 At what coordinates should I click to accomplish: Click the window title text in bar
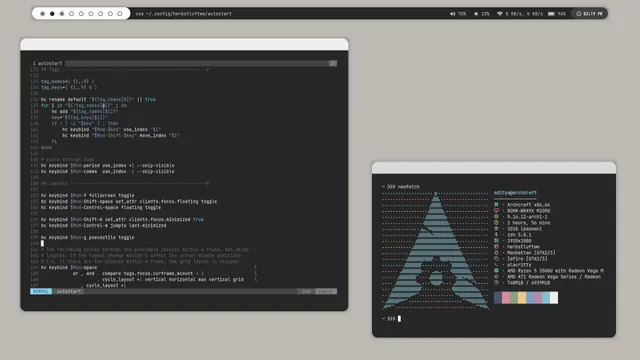183,13
